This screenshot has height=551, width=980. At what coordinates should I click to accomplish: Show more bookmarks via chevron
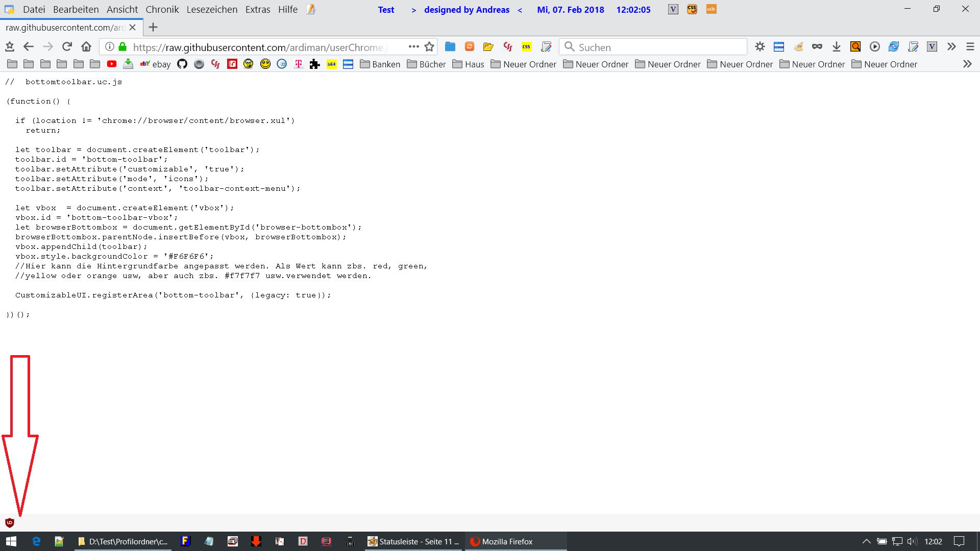click(x=967, y=64)
